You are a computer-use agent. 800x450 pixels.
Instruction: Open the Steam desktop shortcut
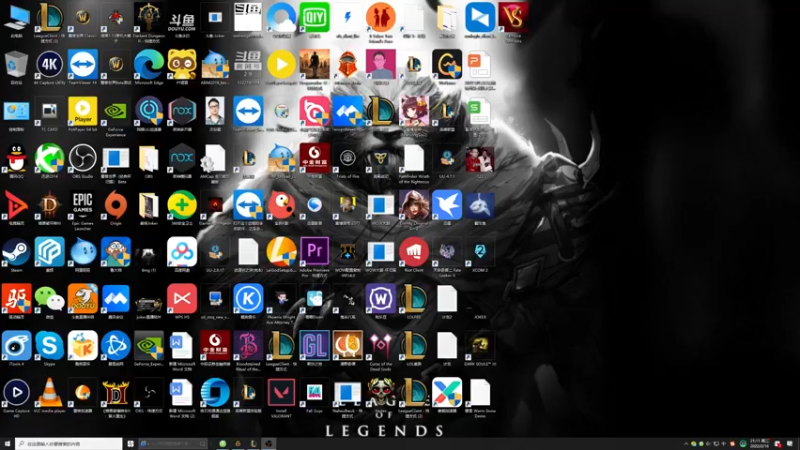pyautogui.click(x=16, y=254)
